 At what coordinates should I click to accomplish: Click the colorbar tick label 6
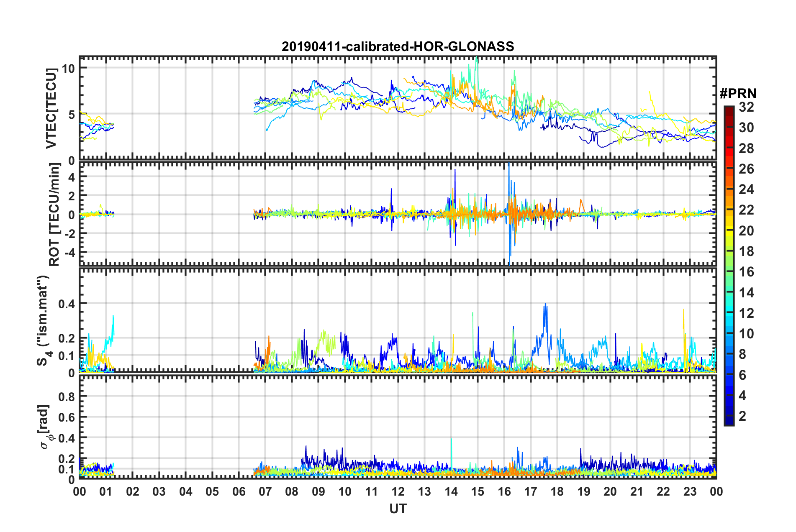[x=742, y=375]
